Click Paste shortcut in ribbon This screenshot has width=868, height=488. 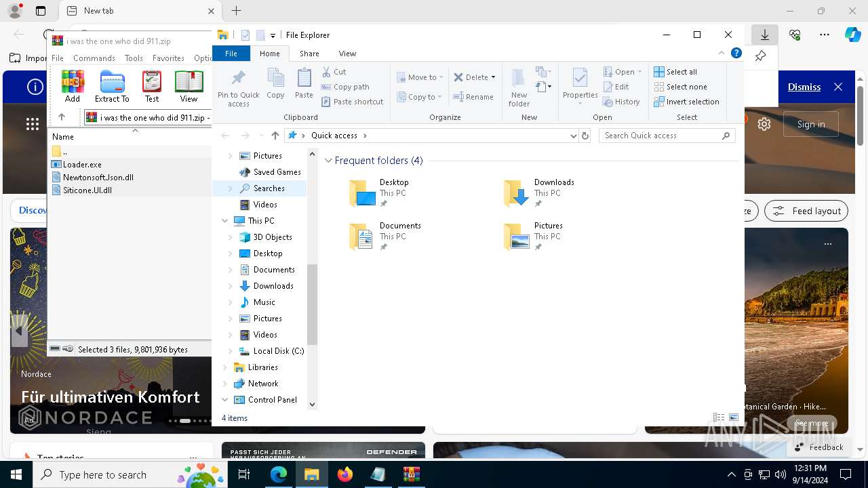point(352,102)
